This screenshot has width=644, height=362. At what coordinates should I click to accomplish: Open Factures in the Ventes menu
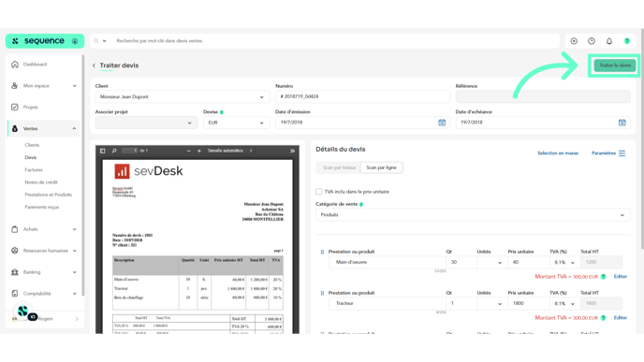pyautogui.click(x=34, y=170)
